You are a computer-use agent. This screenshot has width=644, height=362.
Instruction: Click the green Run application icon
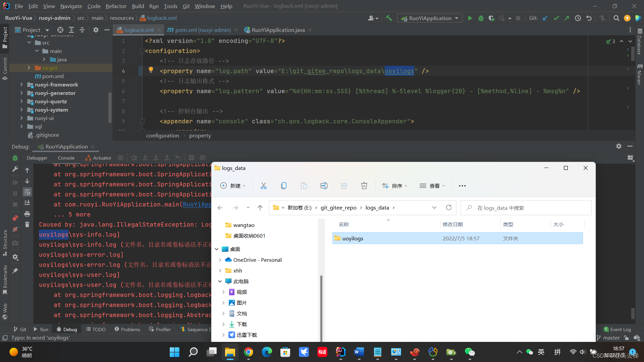[x=470, y=18]
